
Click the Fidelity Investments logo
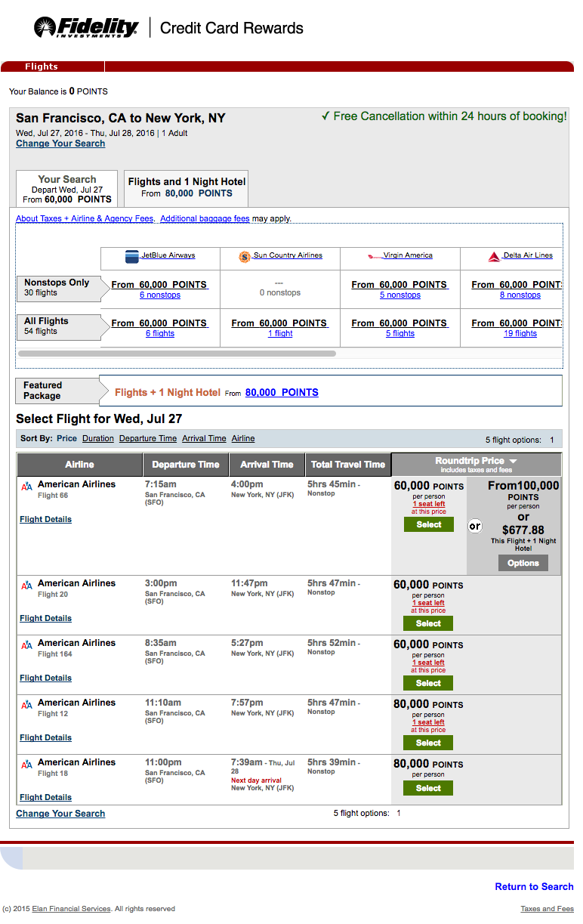pyautogui.click(x=86, y=28)
